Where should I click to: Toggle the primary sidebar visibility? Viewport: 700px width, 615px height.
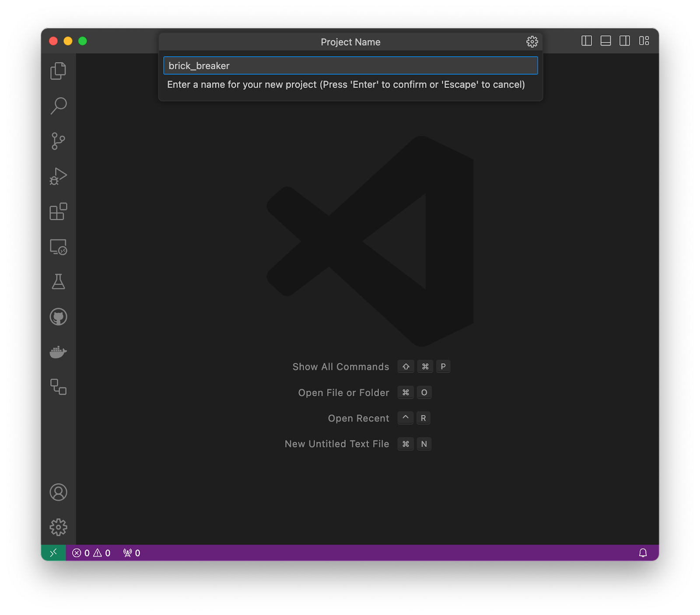(x=587, y=42)
